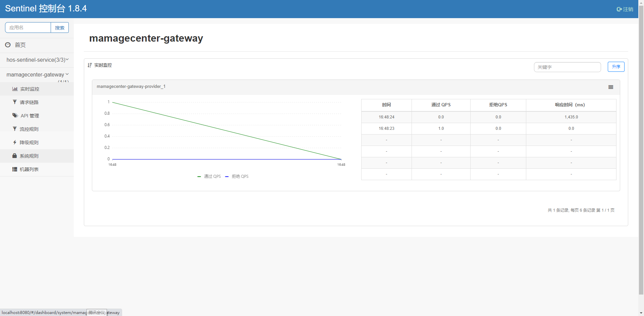Click the list icon beside 机器列表
Image resolution: width=644 pixels, height=316 pixels.
tap(15, 169)
